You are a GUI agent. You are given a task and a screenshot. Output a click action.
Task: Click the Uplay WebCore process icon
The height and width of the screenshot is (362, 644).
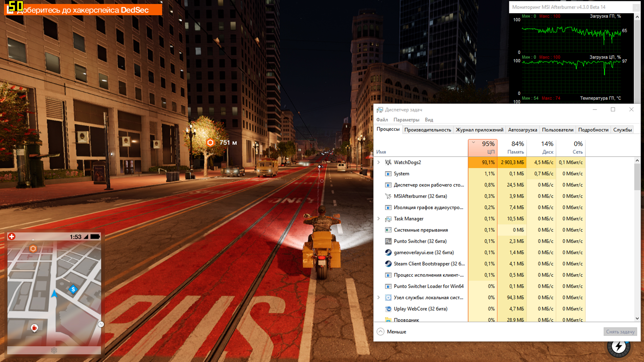pyautogui.click(x=388, y=309)
